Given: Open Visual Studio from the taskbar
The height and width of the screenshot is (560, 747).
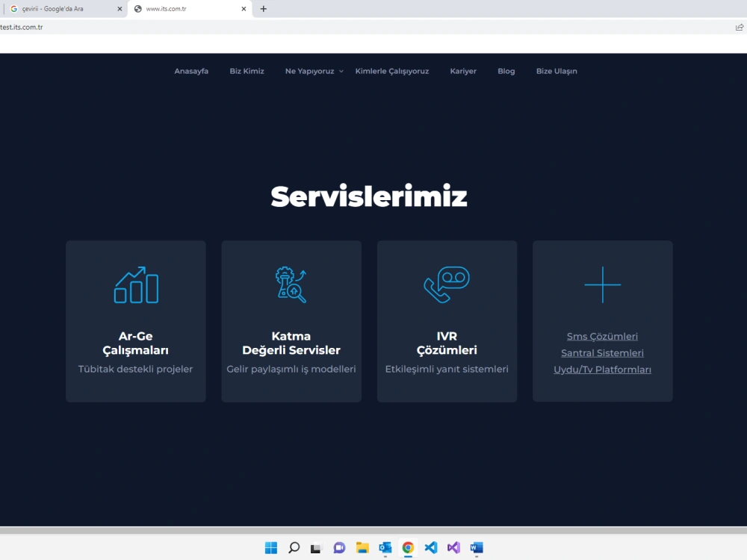Looking at the screenshot, I should click(453, 547).
